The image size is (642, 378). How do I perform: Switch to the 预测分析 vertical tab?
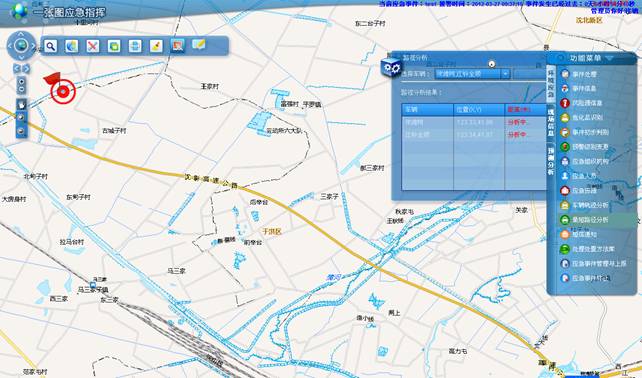[x=551, y=161]
